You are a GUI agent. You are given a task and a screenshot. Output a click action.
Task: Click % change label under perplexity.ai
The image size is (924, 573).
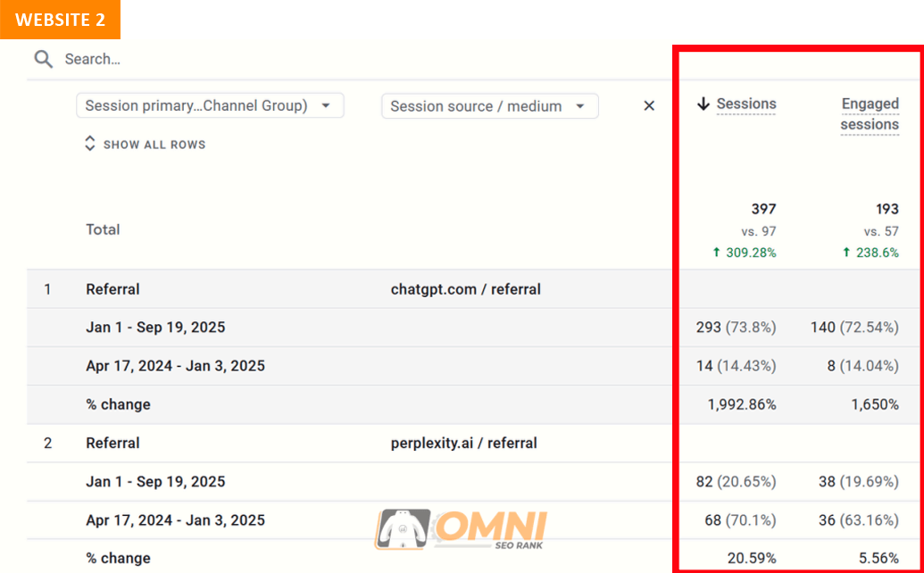[x=118, y=558]
